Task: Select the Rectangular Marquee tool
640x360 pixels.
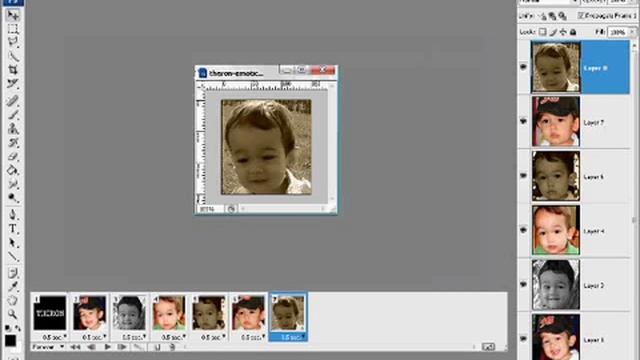Action: pyautogui.click(x=13, y=29)
